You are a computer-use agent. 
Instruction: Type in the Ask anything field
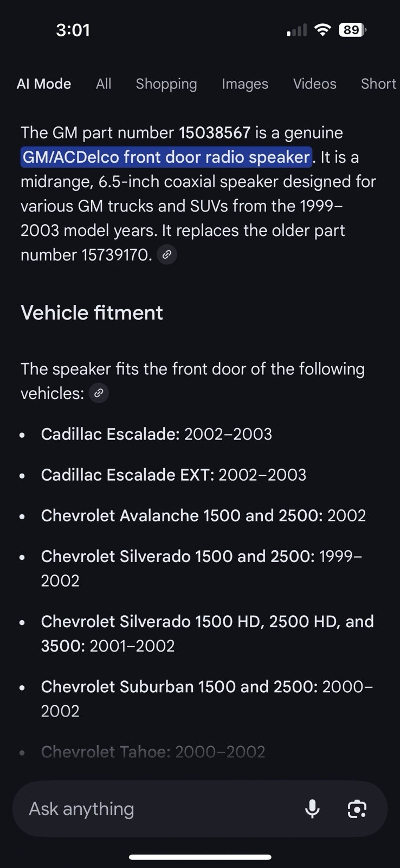157,809
